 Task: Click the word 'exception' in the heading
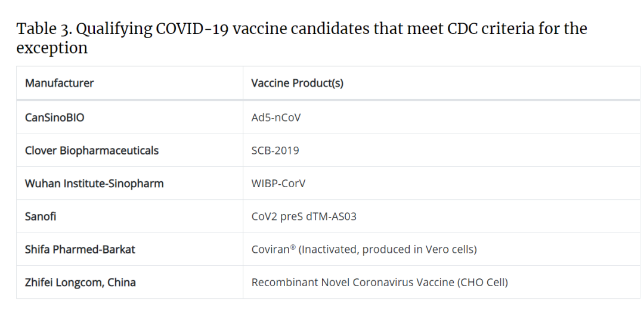coord(52,48)
